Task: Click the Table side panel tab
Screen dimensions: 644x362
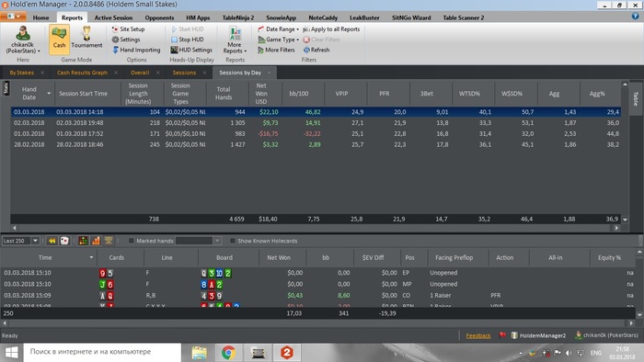Action: click(x=636, y=99)
